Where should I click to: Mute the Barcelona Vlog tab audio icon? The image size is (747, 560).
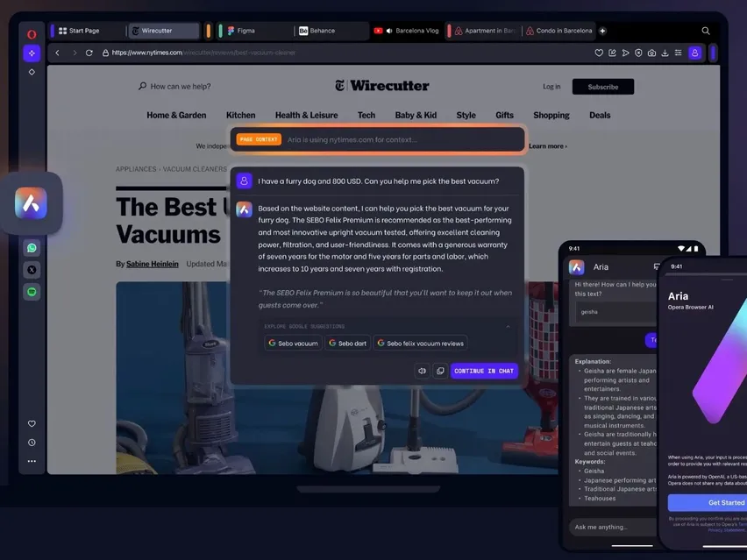click(x=389, y=31)
